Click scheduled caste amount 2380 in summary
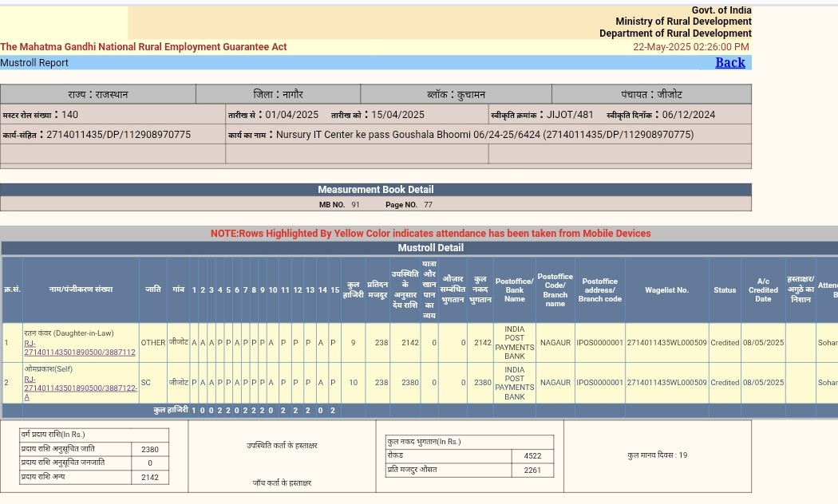This screenshot has height=504, width=838. [150, 450]
